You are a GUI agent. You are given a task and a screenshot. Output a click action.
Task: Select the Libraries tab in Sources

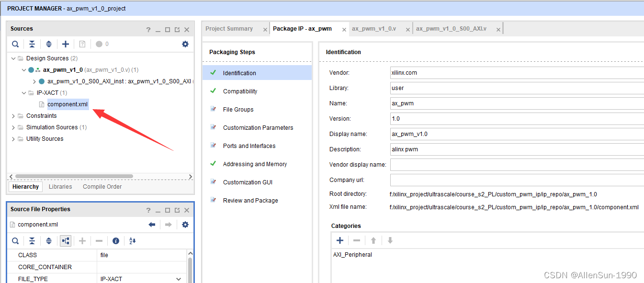60,187
